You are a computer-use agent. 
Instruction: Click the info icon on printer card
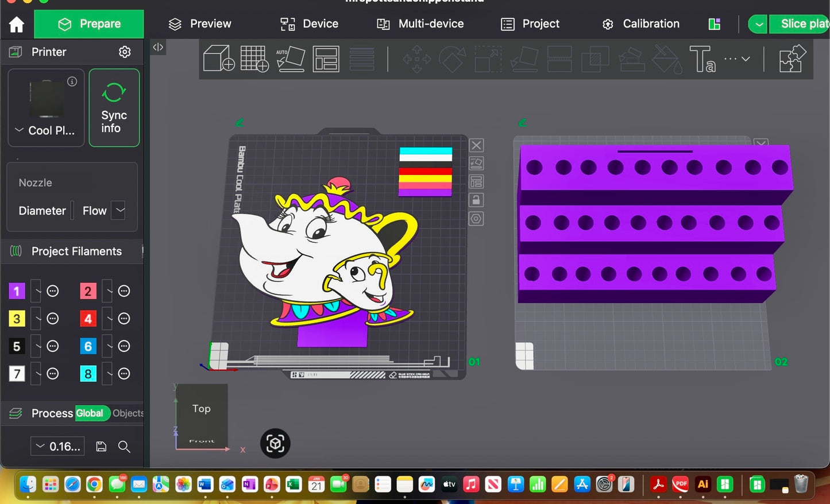pos(72,82)
